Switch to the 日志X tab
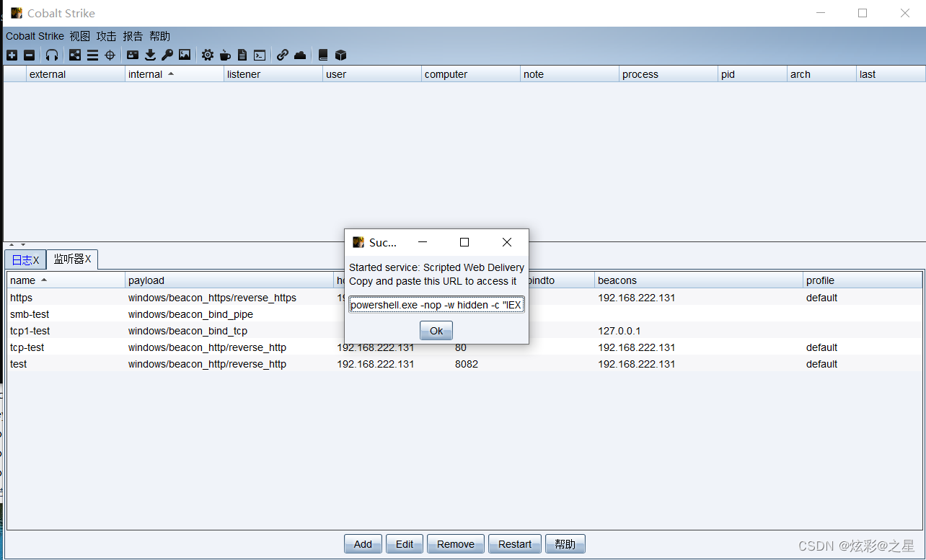This screenshot has width=926, height=560. coord(25,259)
